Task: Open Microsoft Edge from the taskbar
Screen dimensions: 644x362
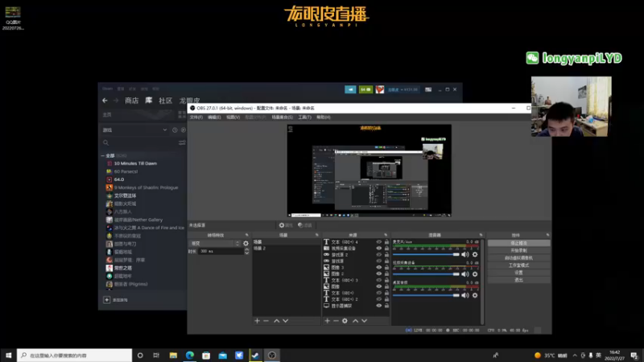Action: click(190, 356)
